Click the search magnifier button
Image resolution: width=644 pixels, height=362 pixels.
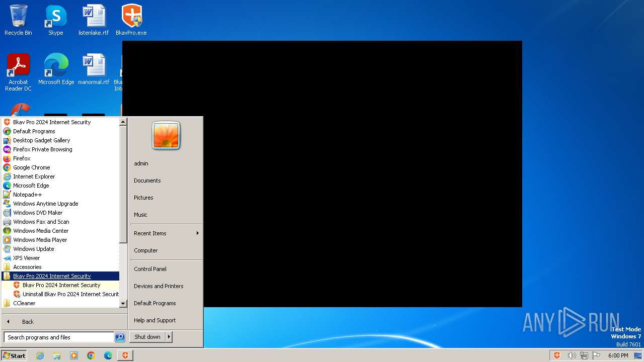(x=120, y=337)
